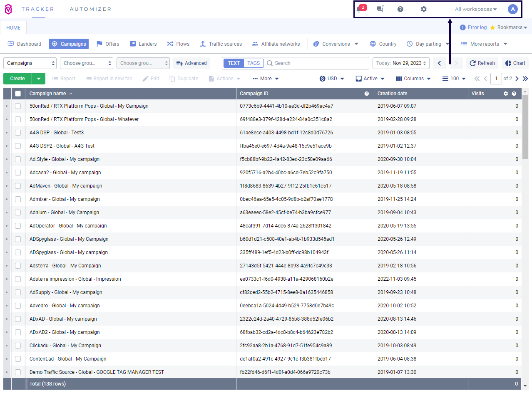This screenshot has height=393, width=532.
Task: Click the Refresh button
Action: pyautogui.click(x=482, y=63)
